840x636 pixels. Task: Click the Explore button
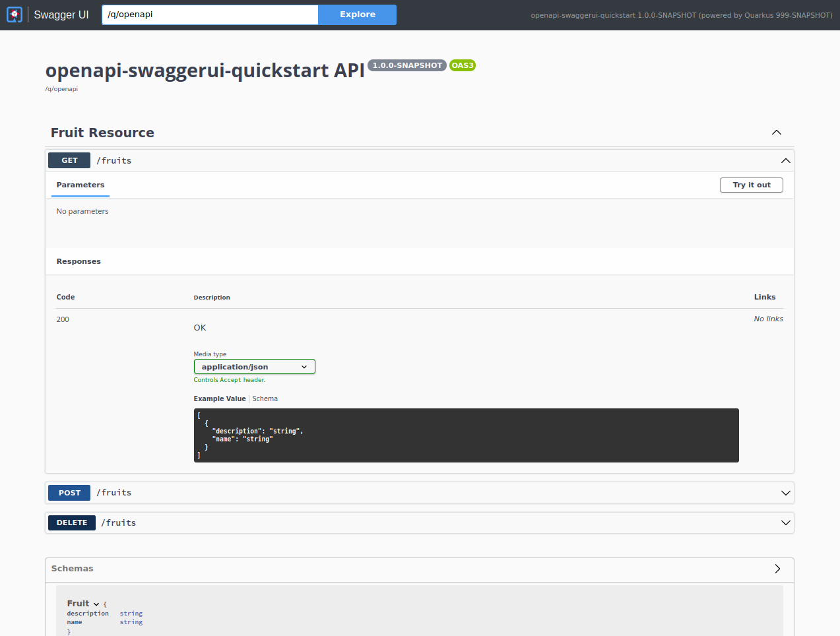pos(357,14)
